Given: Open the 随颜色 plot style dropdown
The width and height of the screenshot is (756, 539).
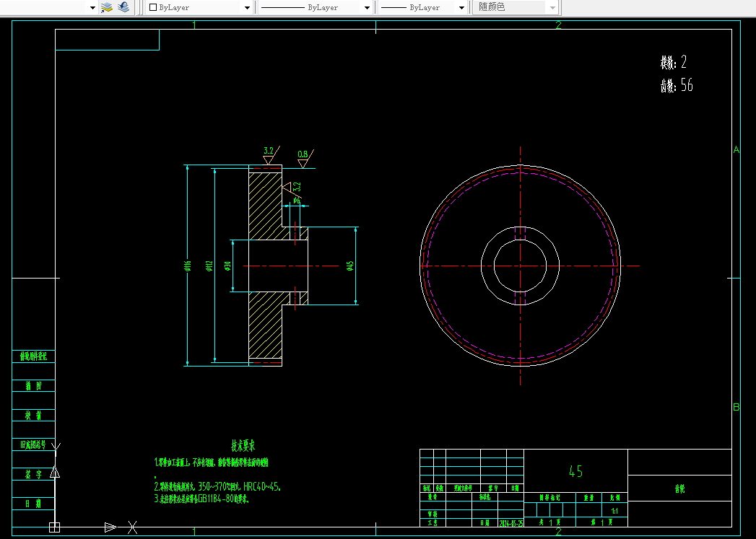Looking at the screenshot, I should (x=552, y=8).
